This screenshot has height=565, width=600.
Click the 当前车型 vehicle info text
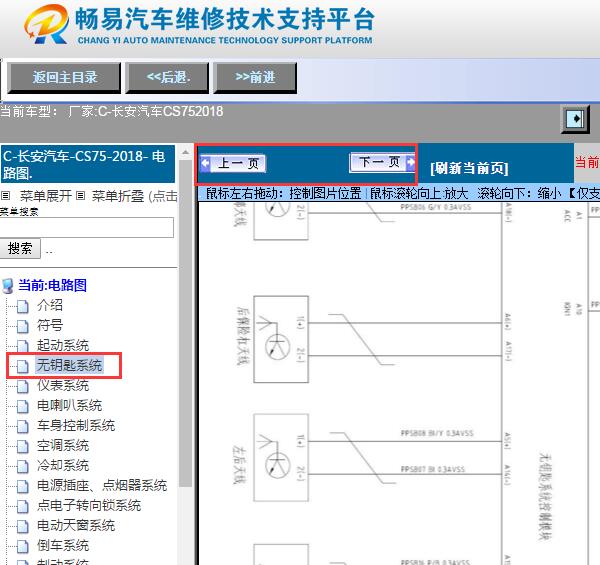pos(112,112)
